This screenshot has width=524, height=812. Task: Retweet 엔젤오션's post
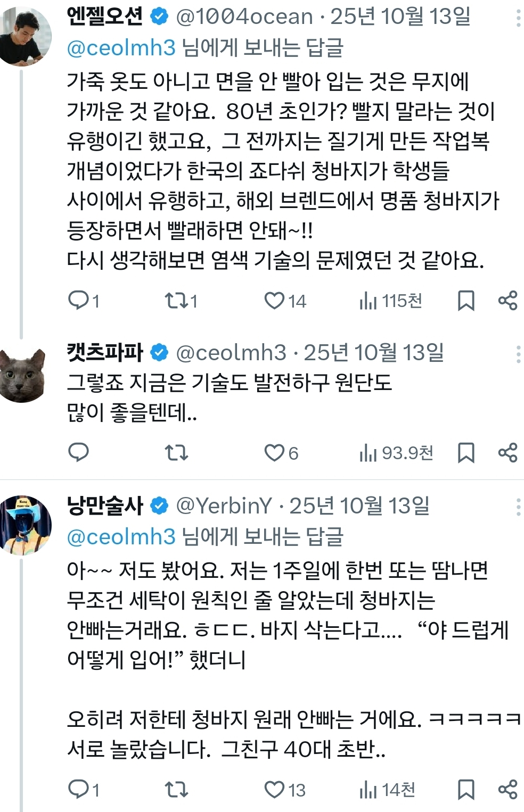(176, 301)
